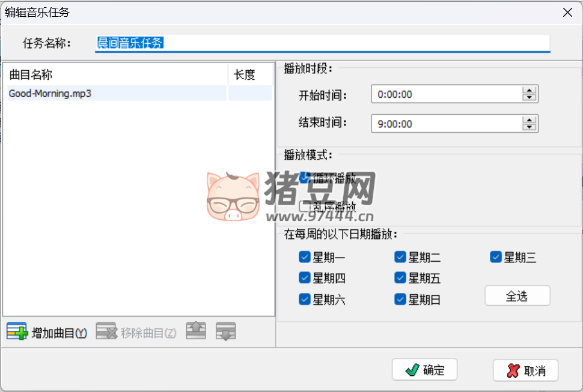
Task: Disable playback on 星期六
Action: pyautogui.click(x=304, y=299)
